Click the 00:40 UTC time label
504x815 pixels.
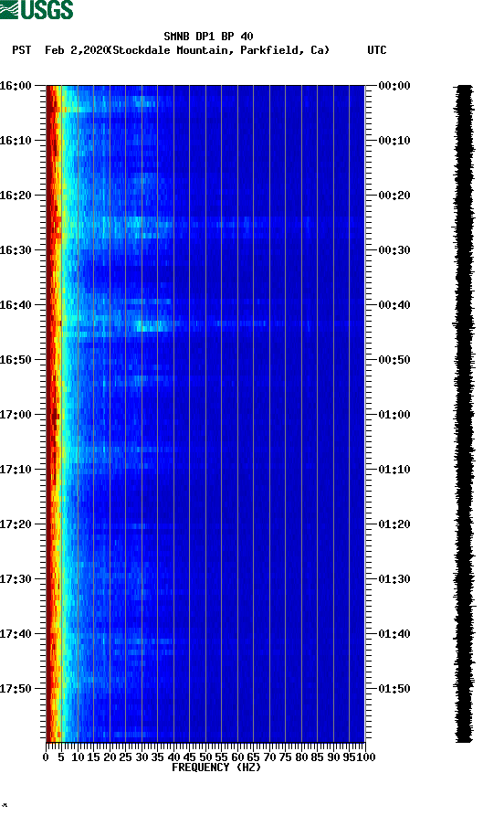pos(394,305)
